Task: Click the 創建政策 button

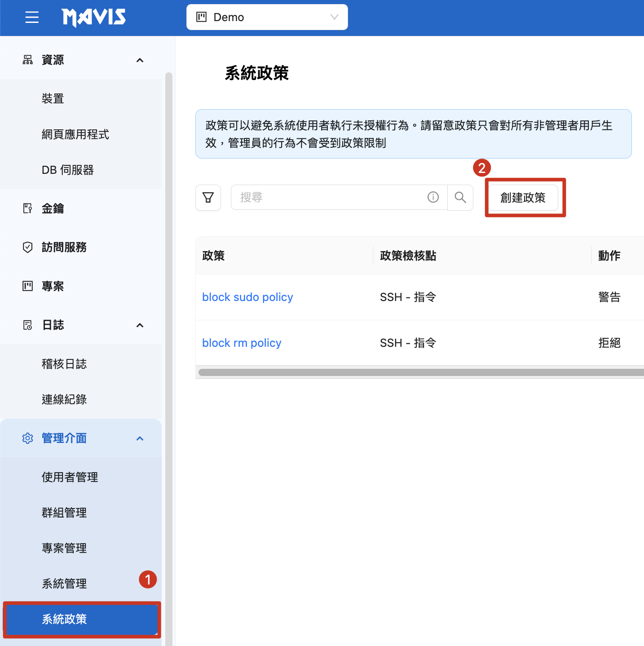Action: coord(523,198)
